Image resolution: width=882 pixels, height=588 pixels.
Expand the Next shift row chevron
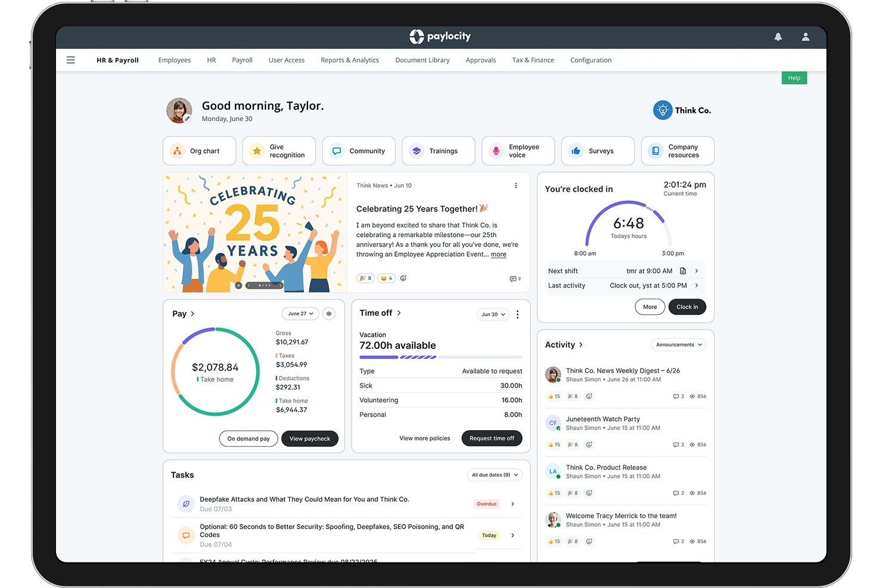697,271
